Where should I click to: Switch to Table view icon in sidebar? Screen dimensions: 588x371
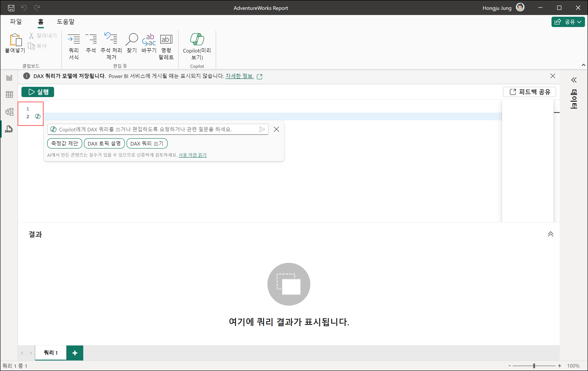(9, 95)
